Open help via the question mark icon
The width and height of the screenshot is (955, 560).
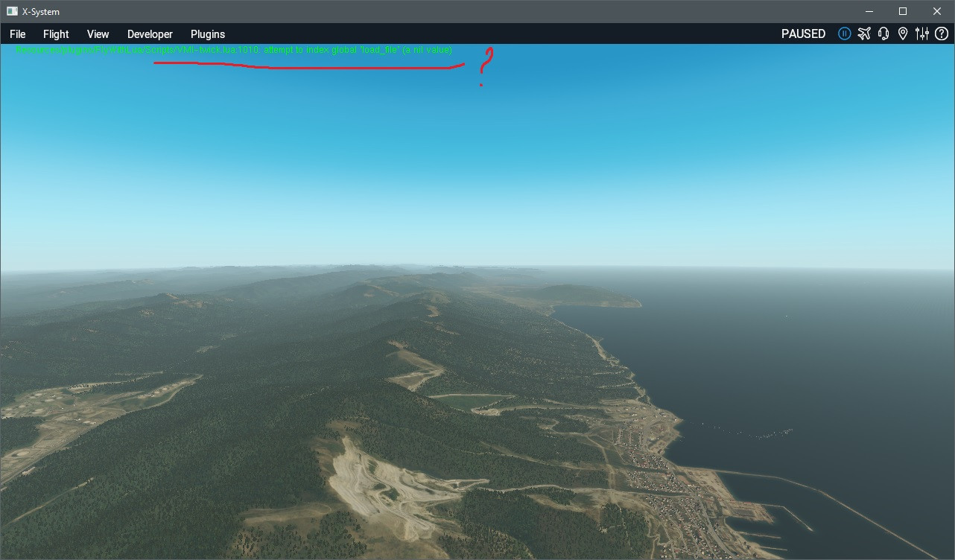click(x=942, y=34)
